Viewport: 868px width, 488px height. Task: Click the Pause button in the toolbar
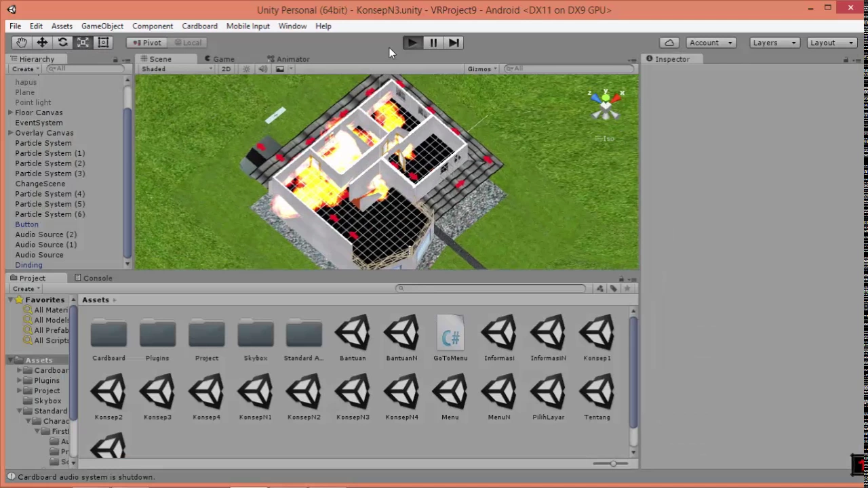(x=433, y=43)
